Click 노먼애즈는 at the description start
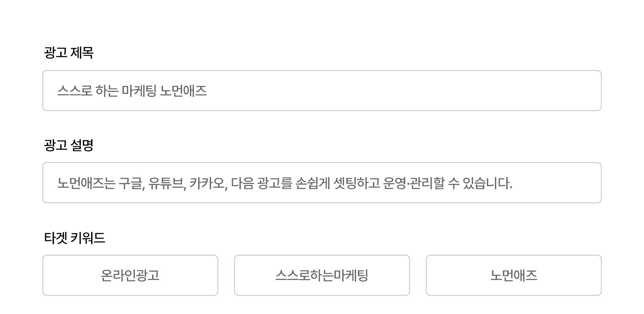Screen dimensions: 644x314 point(86,183)
